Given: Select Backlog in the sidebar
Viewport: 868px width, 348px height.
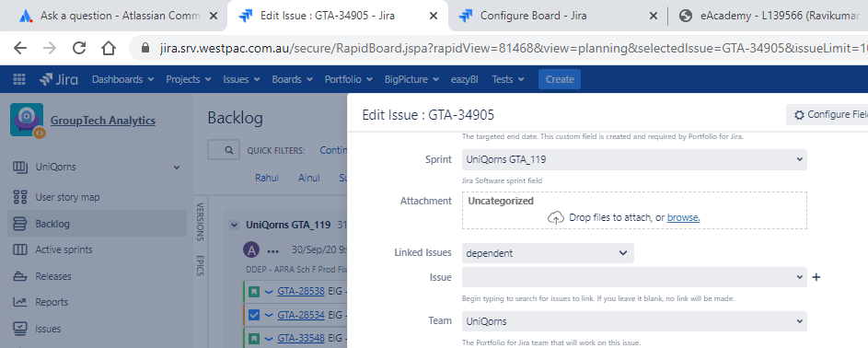Looking at the screenshot, I should 97,224.
